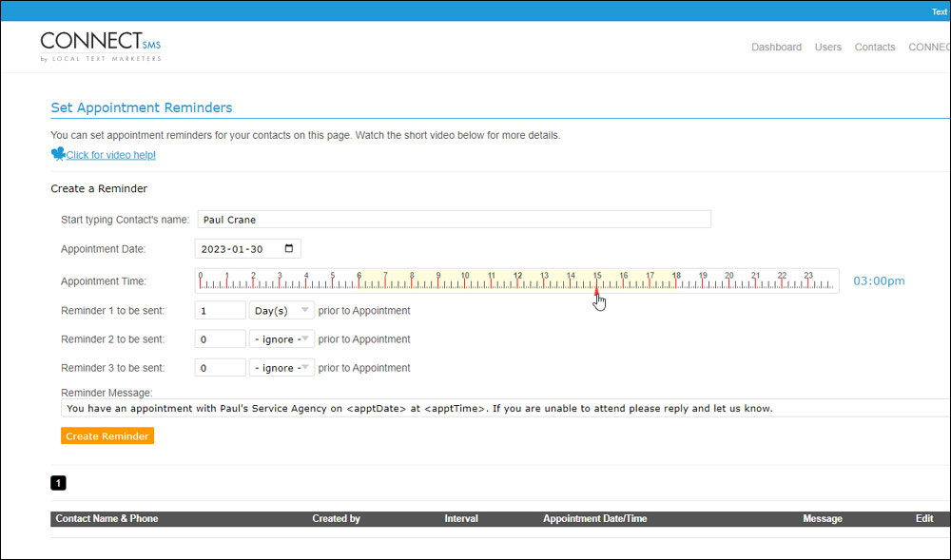The height and width of the screenshot is (560, 951).
Task: Set appointment time to hour 9 on timeline
Action: coord(437,280)
